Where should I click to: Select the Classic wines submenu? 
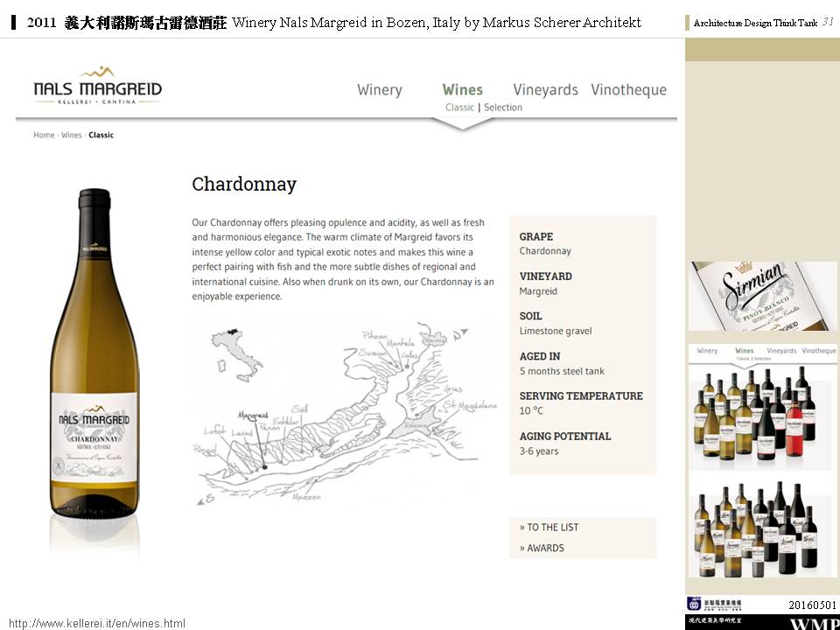(459, 107)
